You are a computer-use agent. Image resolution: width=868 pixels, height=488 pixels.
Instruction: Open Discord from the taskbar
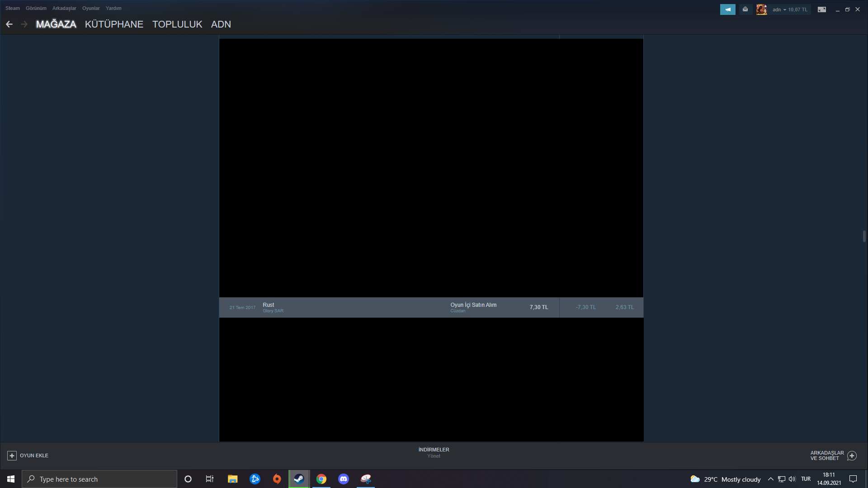(x=344, y=479)
